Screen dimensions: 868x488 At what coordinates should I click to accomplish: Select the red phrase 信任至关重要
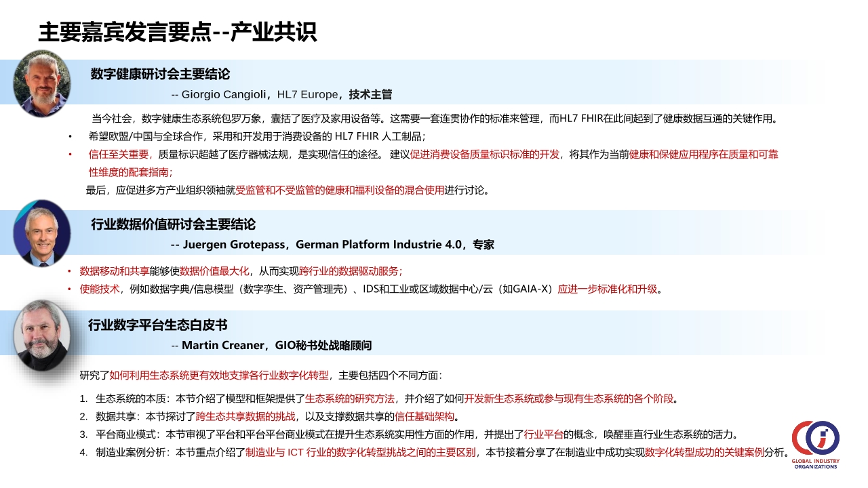point(119,154)
